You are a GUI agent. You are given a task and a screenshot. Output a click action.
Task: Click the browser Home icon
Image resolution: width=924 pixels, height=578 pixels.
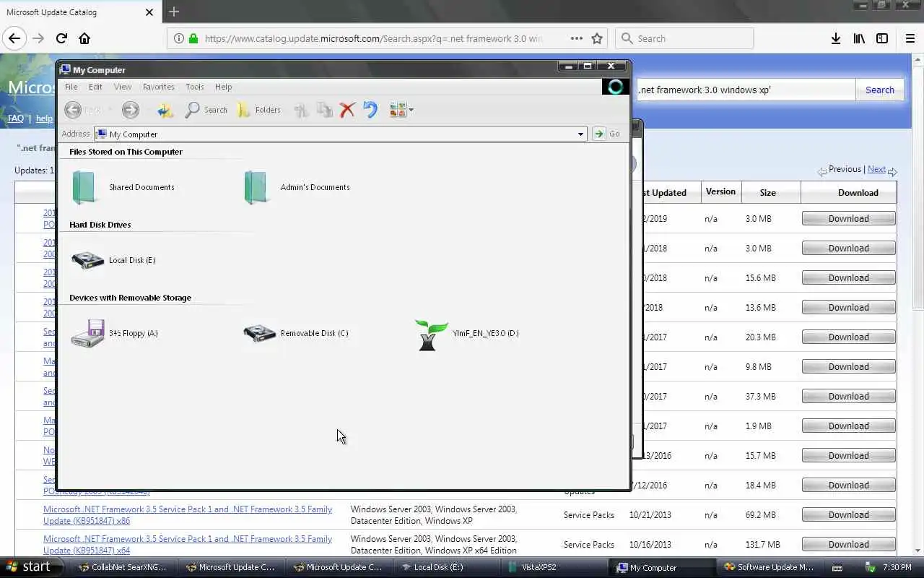coord(84,38)
